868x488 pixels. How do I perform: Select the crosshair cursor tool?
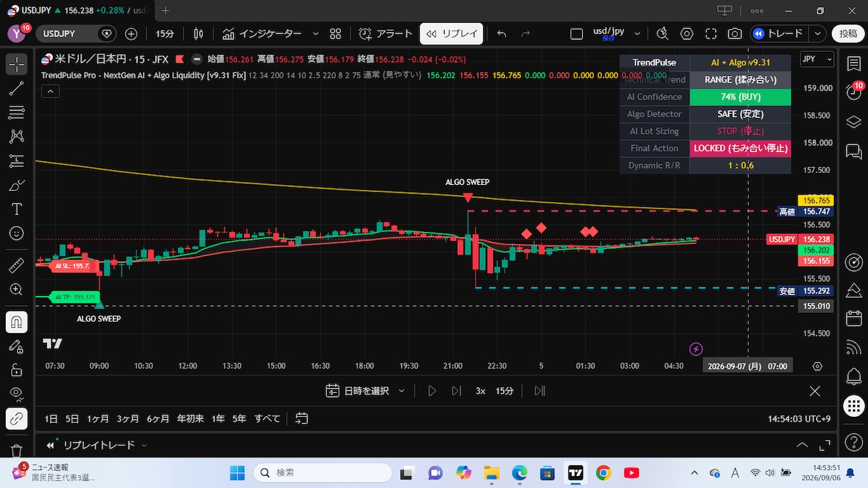tap(16, 64)
